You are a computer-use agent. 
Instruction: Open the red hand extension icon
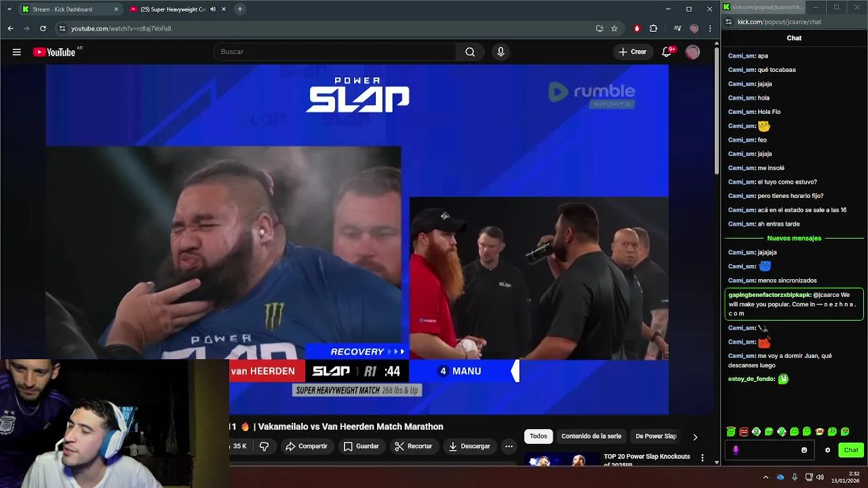[x=637, y=28]
